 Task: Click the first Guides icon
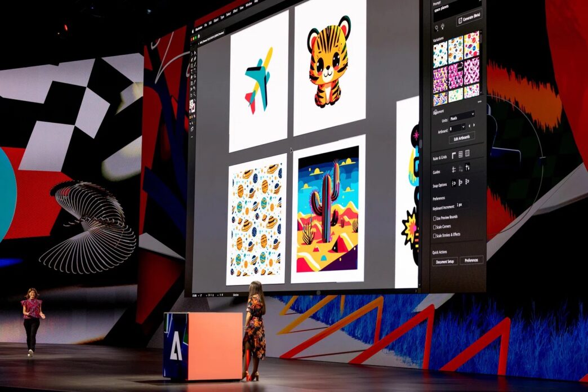pos(453,169)
